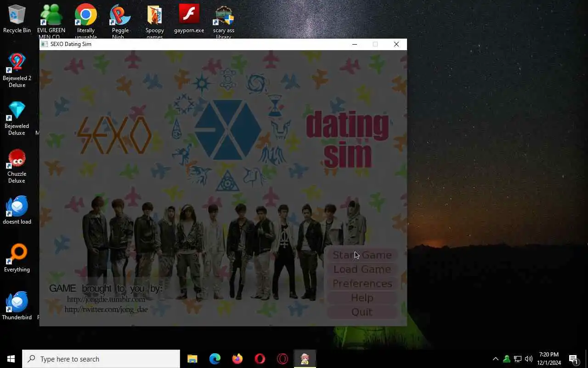The width and height of the screenshot is (588, 368).
Task: Select the Bejeweled 2 Deluxe desktop shortcut
Action: (17, 70)
